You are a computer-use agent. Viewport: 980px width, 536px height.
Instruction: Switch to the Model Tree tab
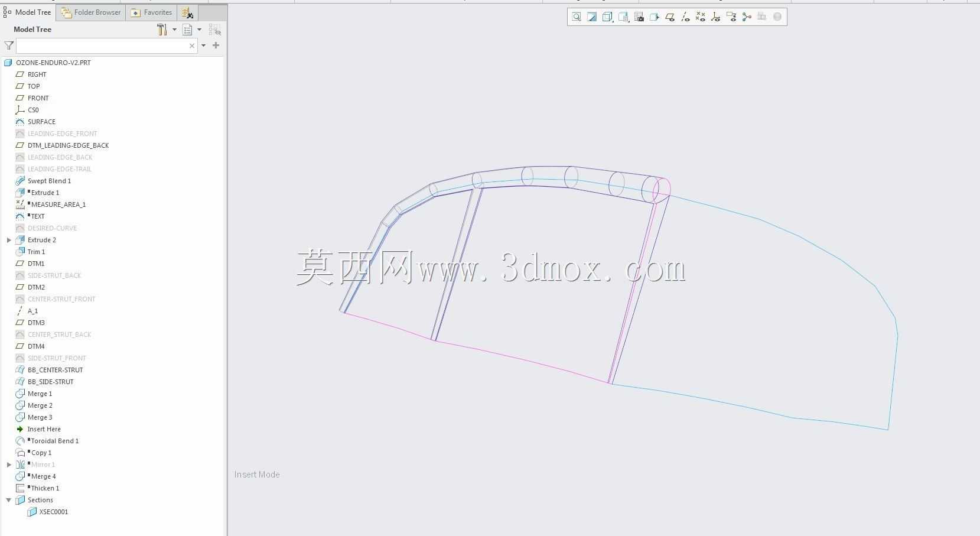[x=28, y=12]
